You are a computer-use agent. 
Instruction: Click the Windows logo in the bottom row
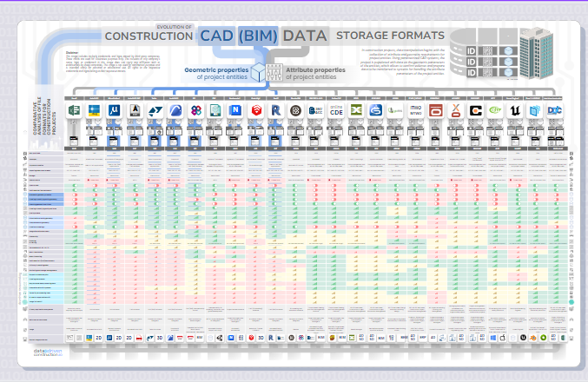click(492, 338)
